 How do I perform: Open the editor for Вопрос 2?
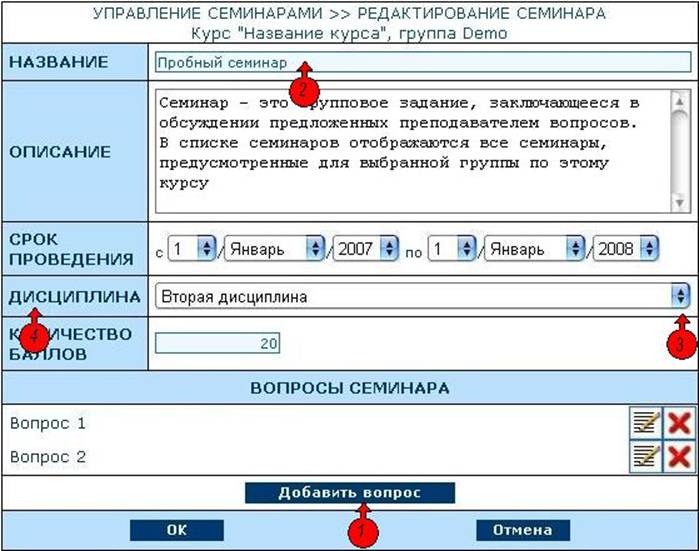[x=643, y=458]
